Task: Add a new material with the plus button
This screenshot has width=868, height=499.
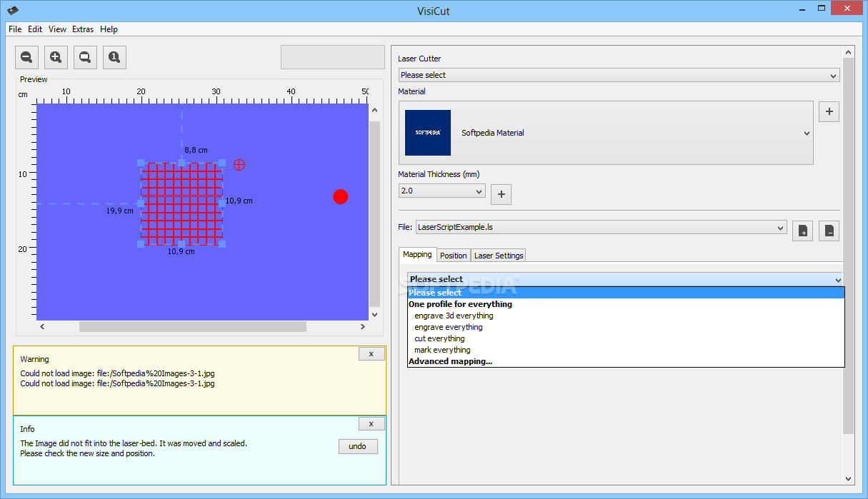Action: (829, 111)
